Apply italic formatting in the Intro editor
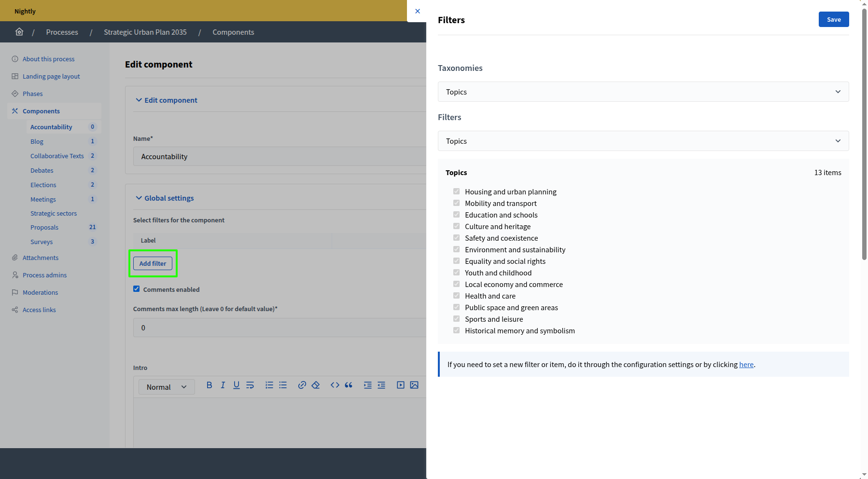The width and height of the screenshot is (868, 479). (x=223, y=385)
